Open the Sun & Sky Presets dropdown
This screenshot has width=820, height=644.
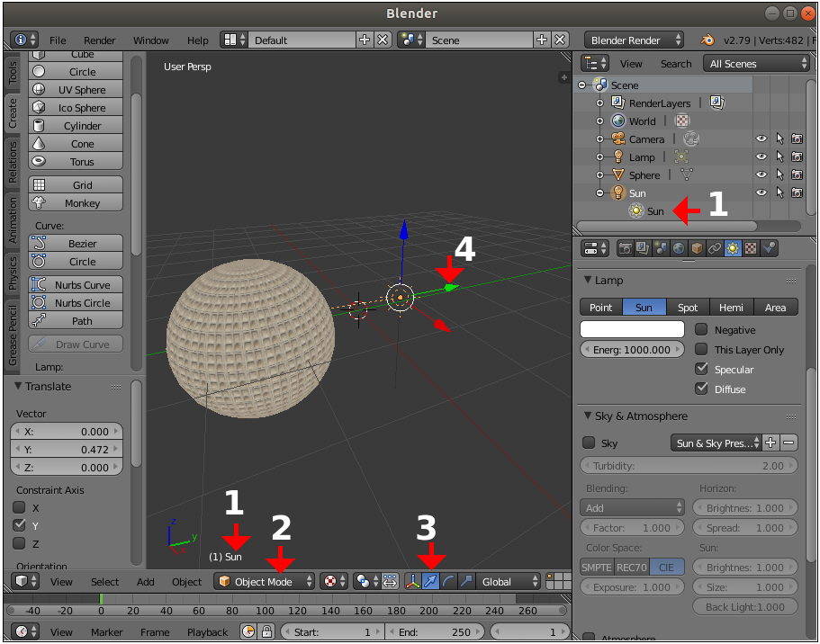coord(716,443)
